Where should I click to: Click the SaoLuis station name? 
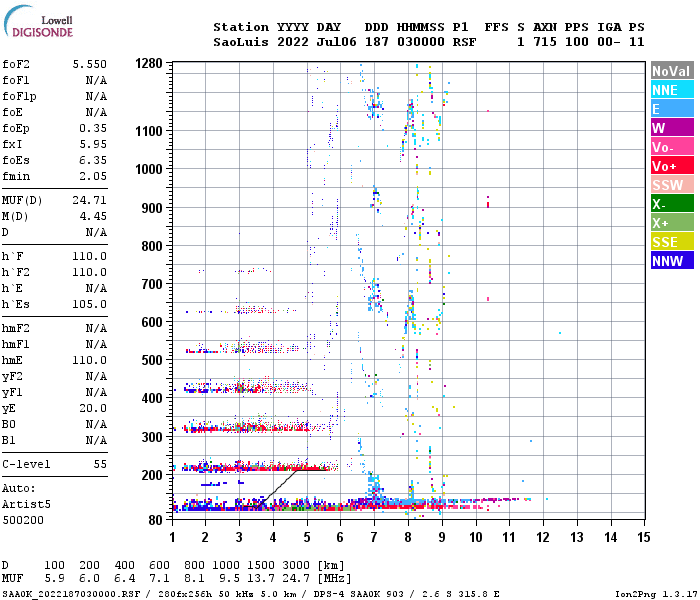coord(241,42)
